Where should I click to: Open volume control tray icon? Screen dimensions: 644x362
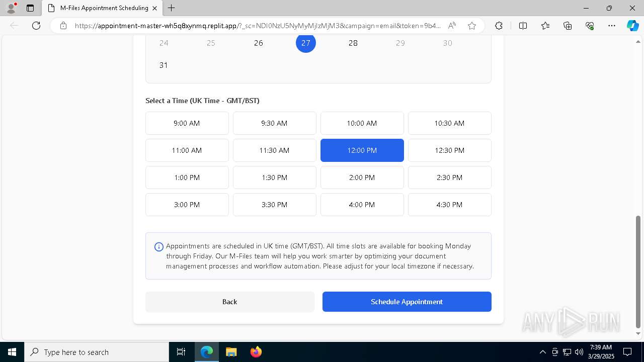click(579, 352)
